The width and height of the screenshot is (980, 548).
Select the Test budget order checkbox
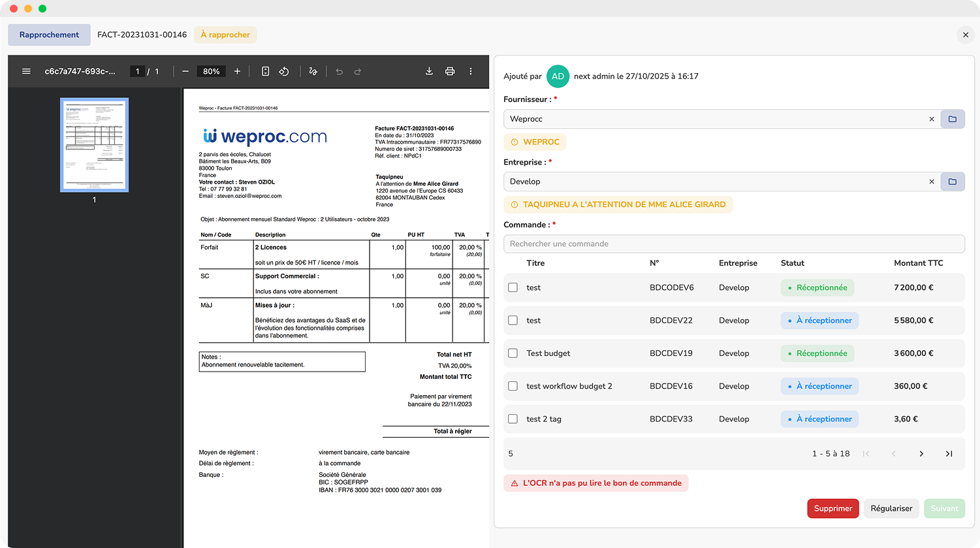tap(513, 353)
